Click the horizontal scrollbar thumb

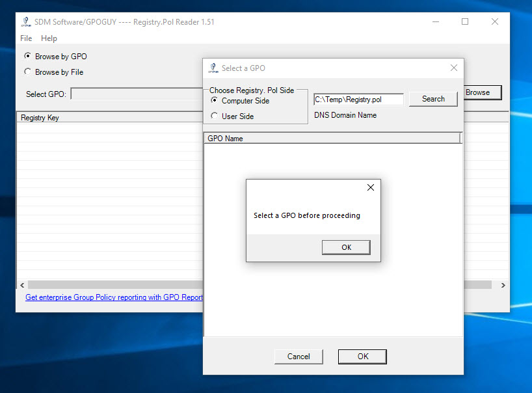coord(115,285)
